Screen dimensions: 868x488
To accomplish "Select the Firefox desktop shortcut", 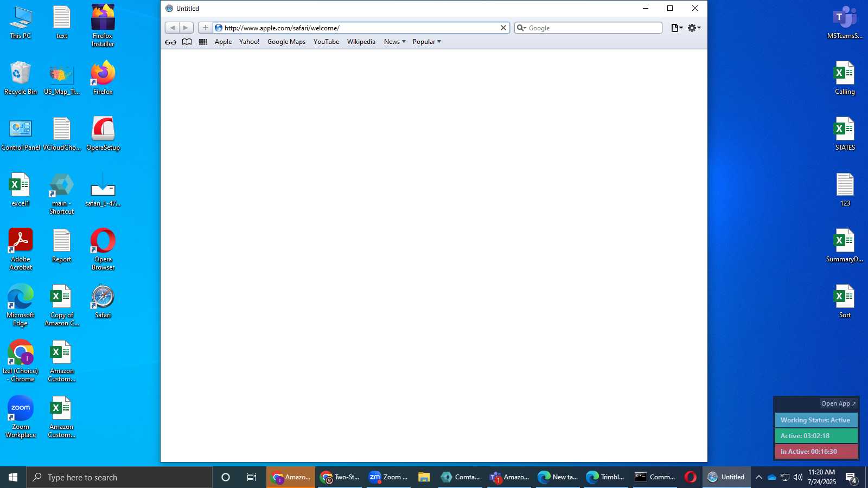I will [103, 78].
